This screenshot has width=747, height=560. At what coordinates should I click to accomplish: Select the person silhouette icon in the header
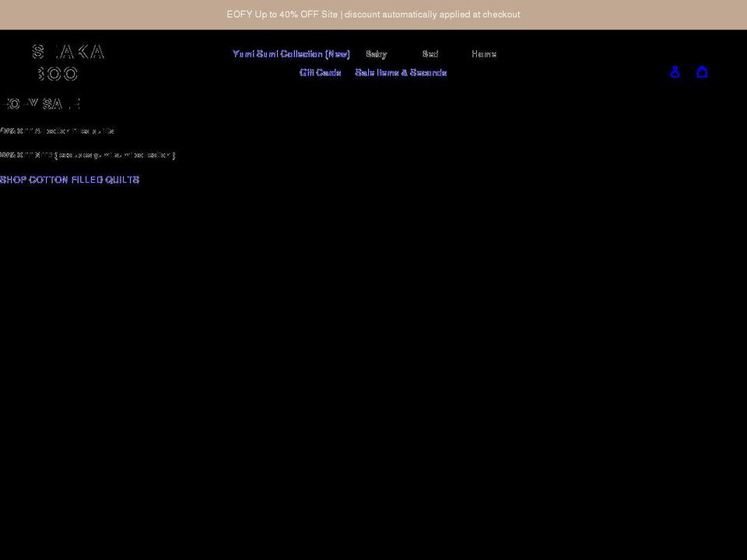(675, 72)
